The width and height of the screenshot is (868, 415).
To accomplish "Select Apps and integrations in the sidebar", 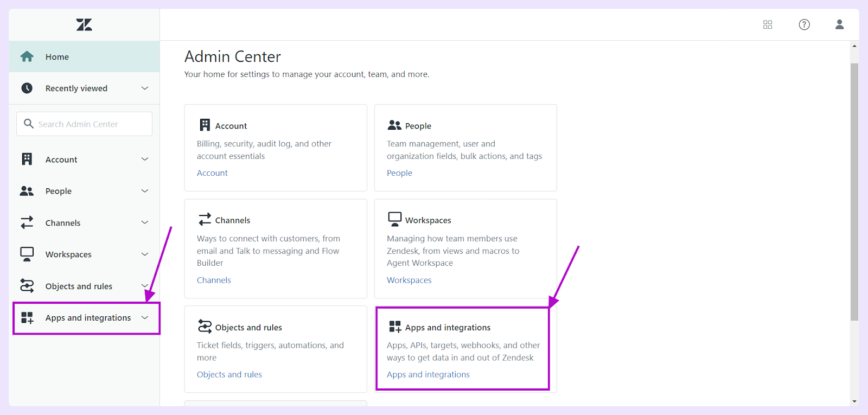I will pos(88,318).
